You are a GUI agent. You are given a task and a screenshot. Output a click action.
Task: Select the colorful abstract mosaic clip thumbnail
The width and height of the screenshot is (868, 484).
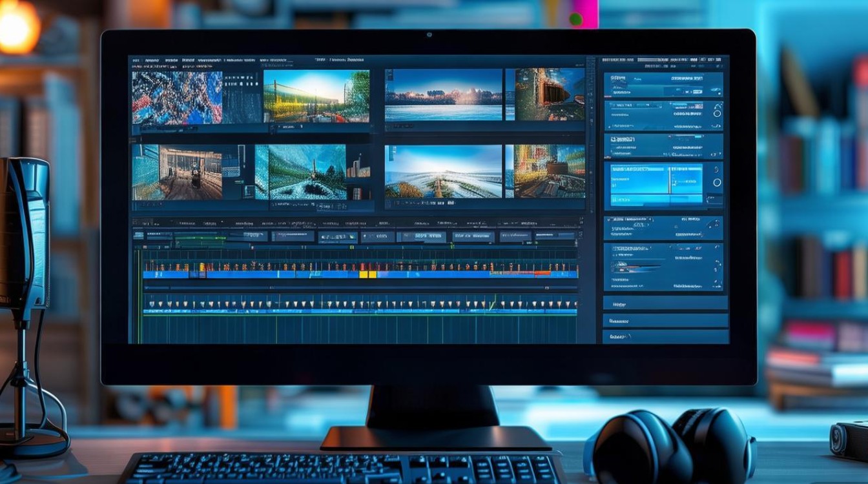(x=176, y=97)
